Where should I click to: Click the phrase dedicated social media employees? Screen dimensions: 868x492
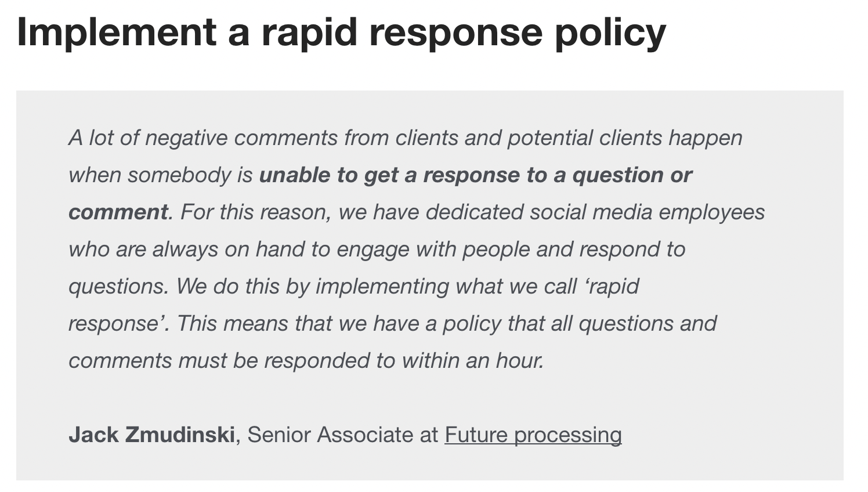tap(595, 212)
